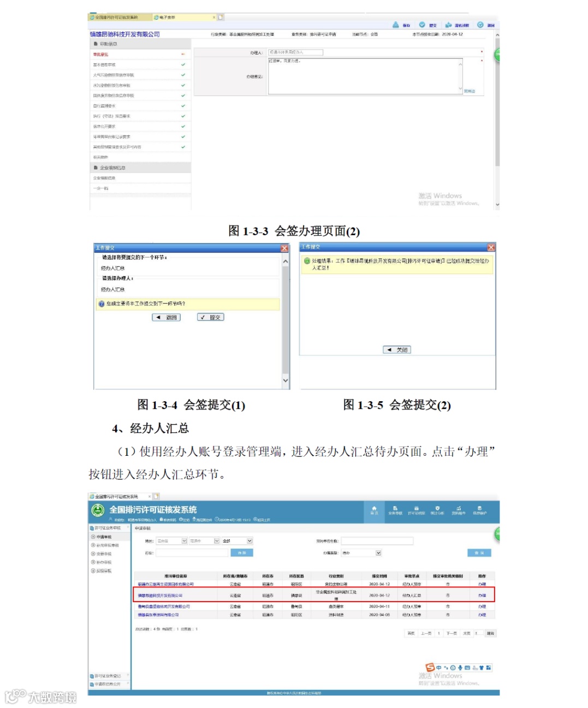Click the 返回 return icon in top toolbar

[480, 25]
